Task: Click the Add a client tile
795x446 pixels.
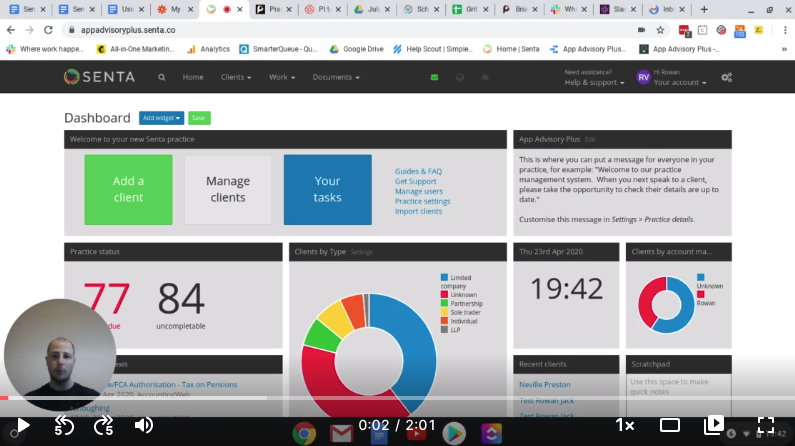Action: [128, 190]
